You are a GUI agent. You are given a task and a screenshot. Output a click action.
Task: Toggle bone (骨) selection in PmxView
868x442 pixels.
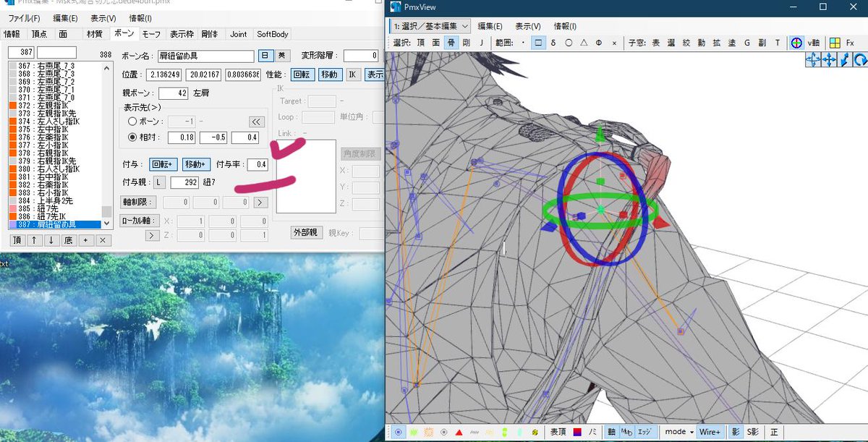(x=451, y=43)
